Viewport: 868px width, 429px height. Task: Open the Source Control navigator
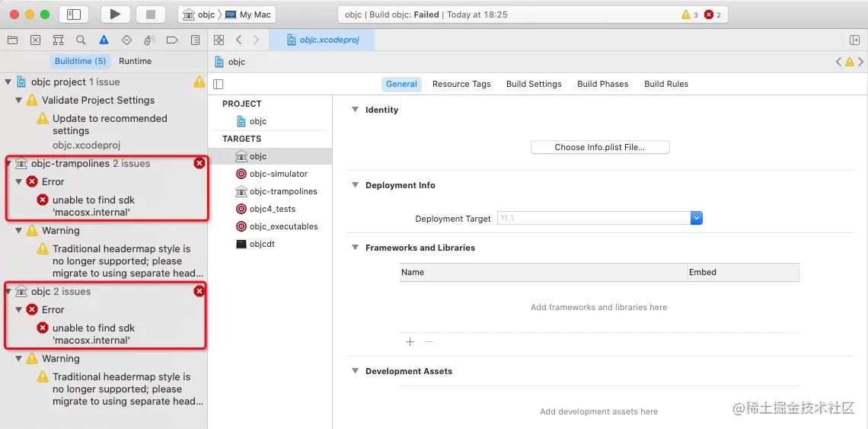click(36, 40)
